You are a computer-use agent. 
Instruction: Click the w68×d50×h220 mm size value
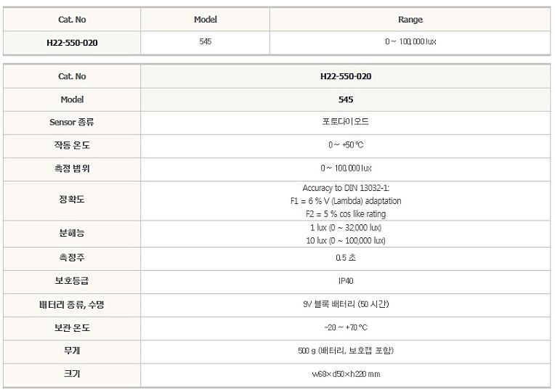[x=346, y=374]
